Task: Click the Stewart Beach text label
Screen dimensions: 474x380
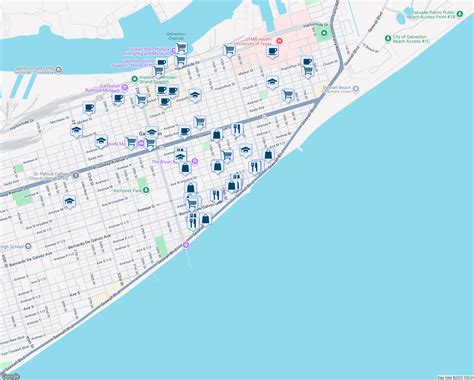Action: 337,87
